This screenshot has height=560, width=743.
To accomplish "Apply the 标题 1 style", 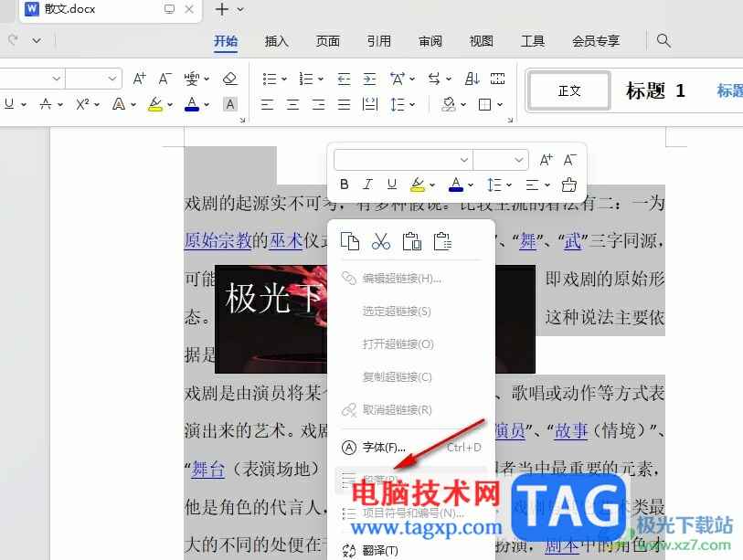I will (656, 90).
